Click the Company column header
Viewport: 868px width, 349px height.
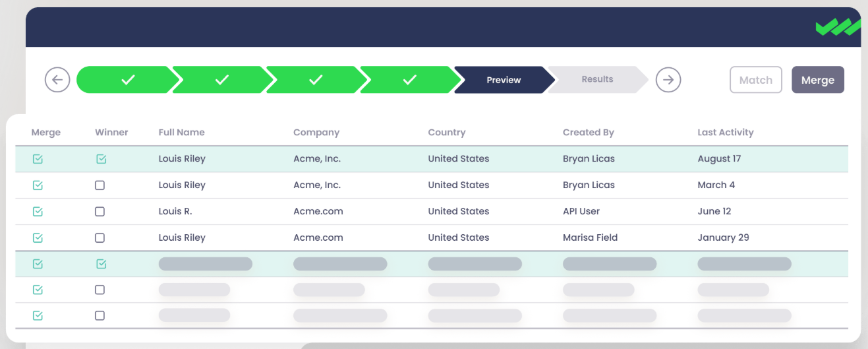pyautogui.click(x=316, y=132)
